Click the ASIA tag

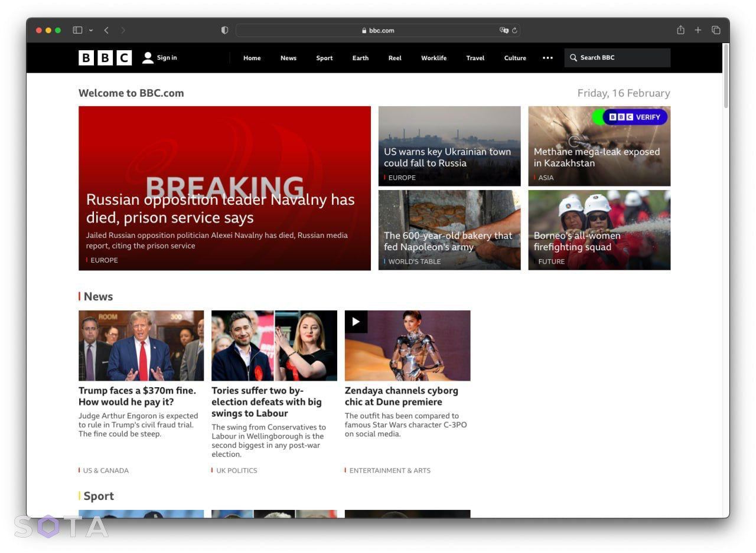tap(546, 178)
